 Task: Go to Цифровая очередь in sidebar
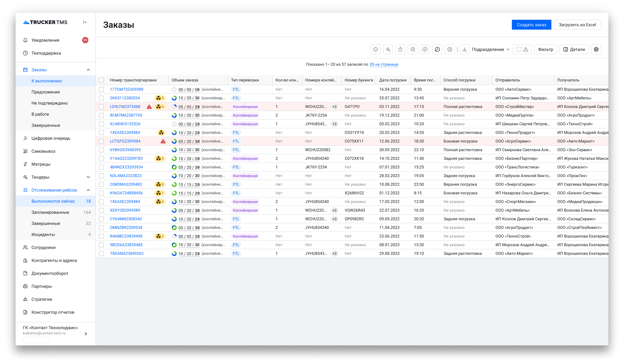tap(51, 138)
